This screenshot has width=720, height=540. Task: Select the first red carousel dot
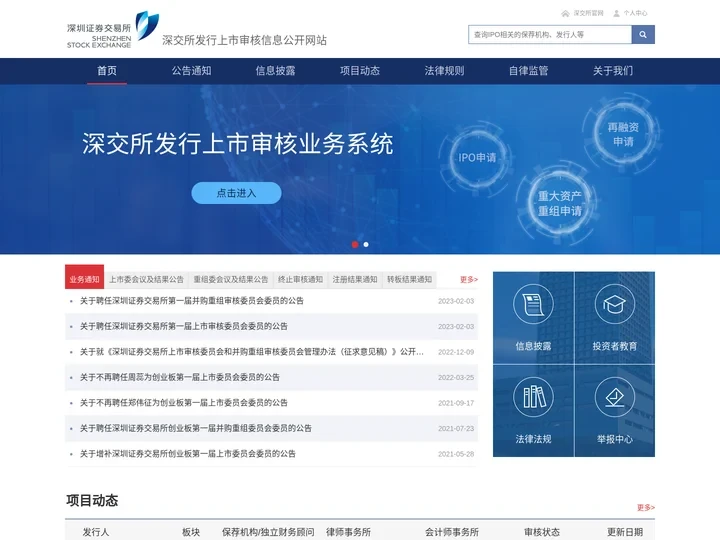pos(355,244)
